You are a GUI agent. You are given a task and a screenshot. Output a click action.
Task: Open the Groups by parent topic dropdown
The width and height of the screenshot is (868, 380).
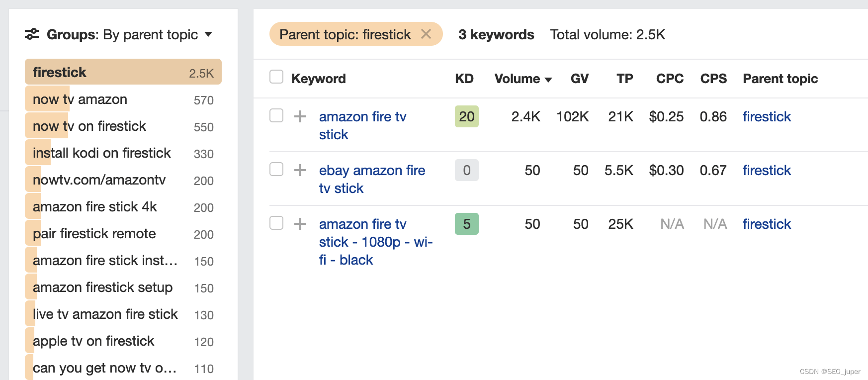click(208, 34)
